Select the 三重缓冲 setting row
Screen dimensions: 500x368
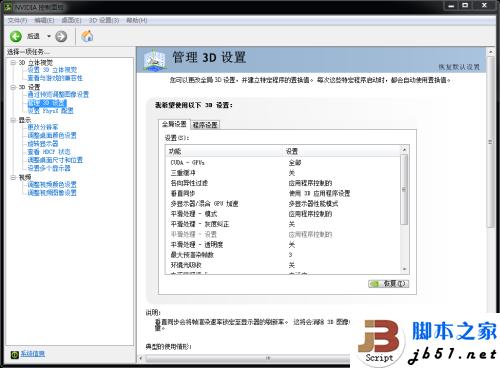click(283, 173)
